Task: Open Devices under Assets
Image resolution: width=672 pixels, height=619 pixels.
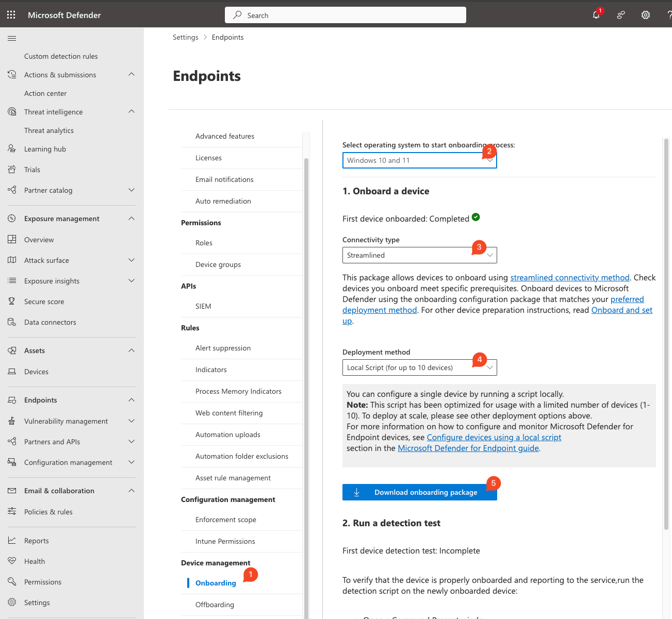Action: 35,371
